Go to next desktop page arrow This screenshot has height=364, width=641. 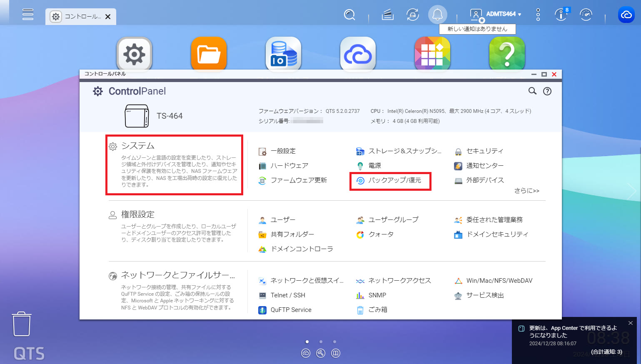pyautogui.click(x=631, y=191)
